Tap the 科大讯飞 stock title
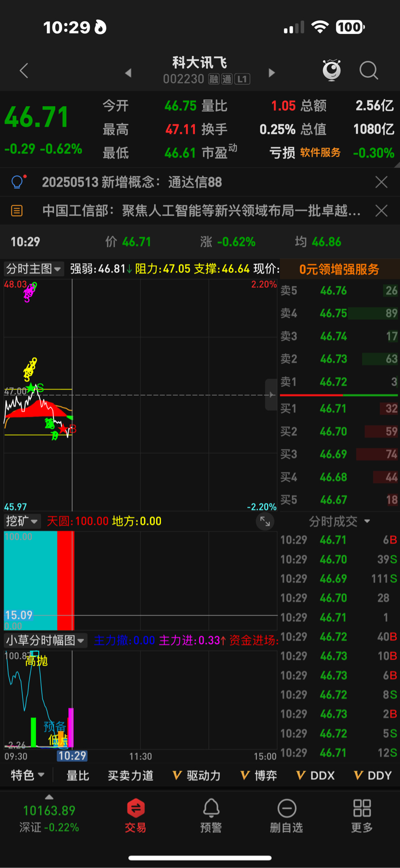 [200, 63]
